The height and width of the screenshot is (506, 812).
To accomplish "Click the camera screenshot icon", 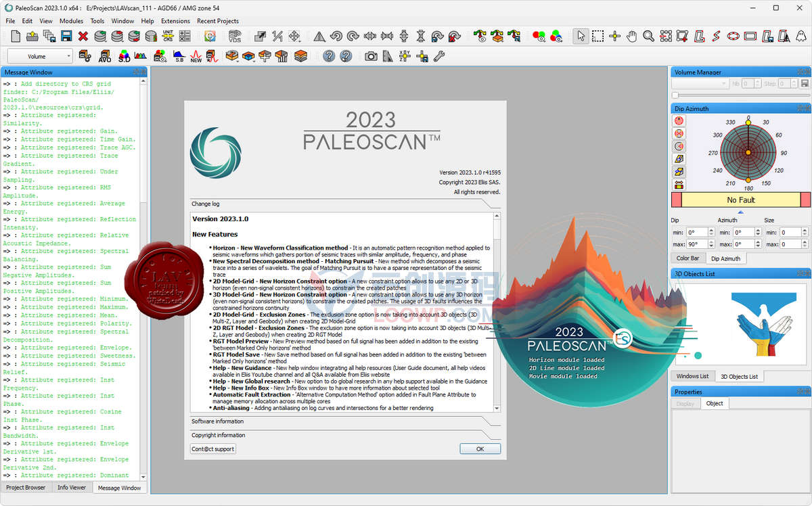I will (x=371, y=56).
